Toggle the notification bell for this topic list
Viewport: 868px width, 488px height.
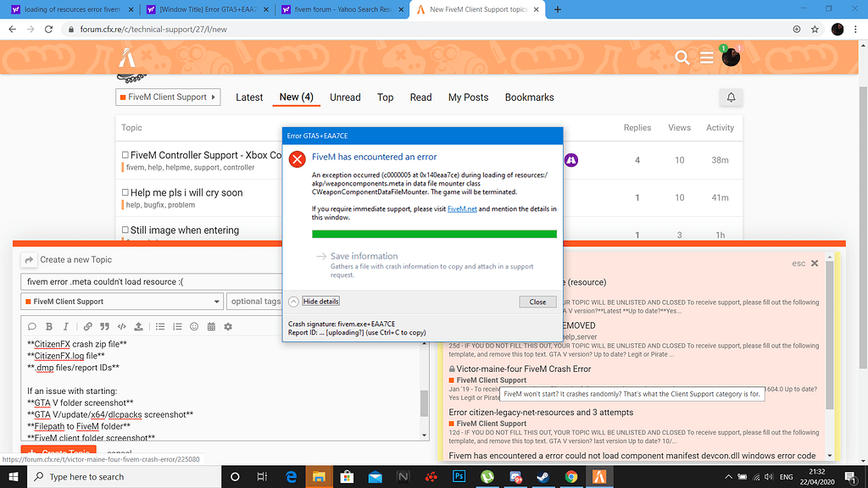click(x=730, y=98)
